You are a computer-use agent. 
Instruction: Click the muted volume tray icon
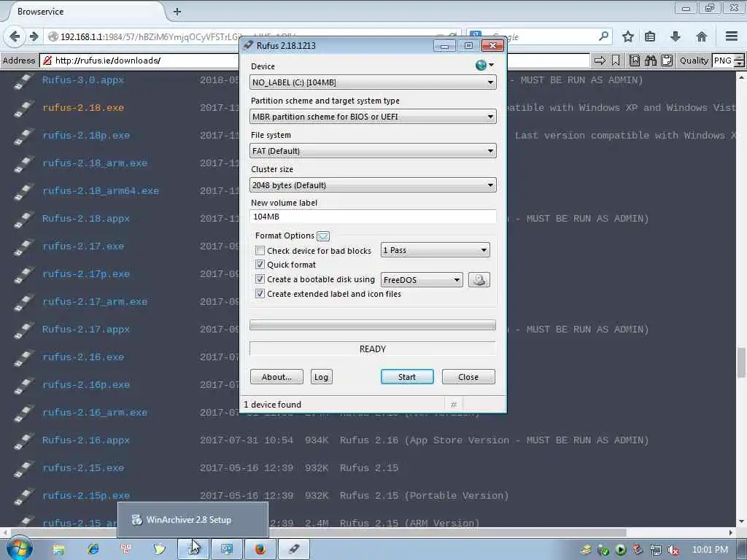673,550
